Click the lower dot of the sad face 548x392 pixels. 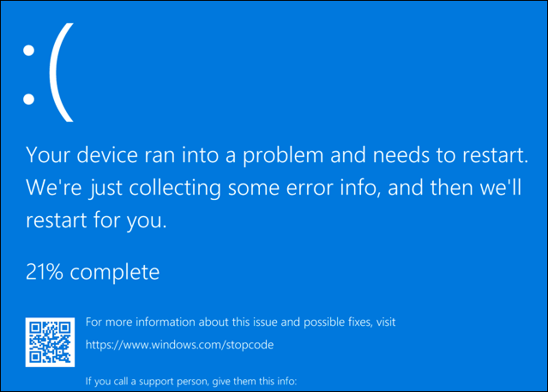point(29,99)
